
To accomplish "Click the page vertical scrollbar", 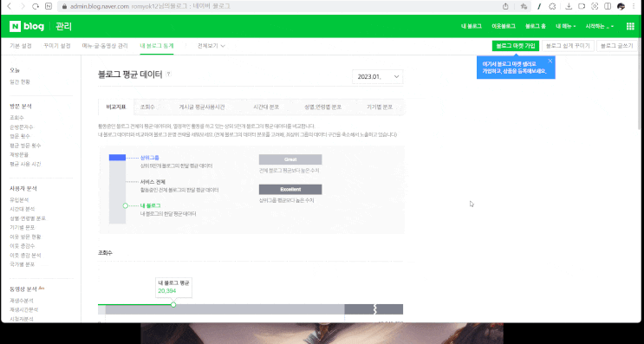I will pyautogui.click(x=640, y=93).
